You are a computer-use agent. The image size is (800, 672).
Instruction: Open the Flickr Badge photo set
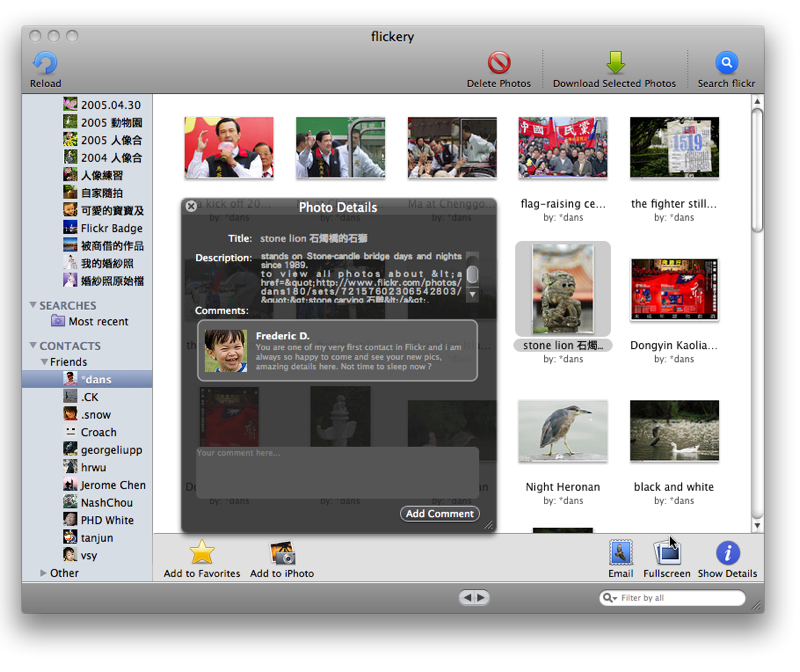tap(87, 228)
